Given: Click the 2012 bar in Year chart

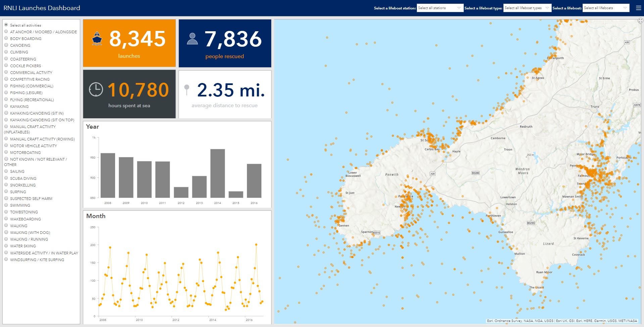Looking at the screenshot, I should (181, 192).
